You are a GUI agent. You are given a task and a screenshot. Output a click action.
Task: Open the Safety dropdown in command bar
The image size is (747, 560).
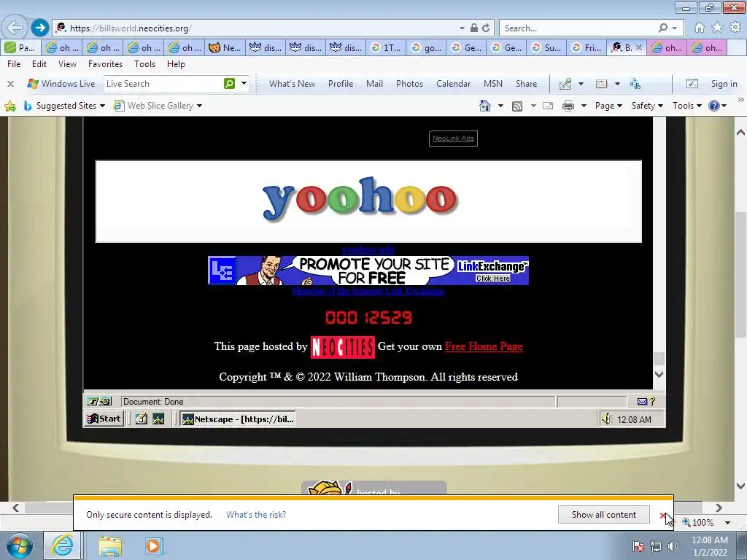click(x=647, y=106)
